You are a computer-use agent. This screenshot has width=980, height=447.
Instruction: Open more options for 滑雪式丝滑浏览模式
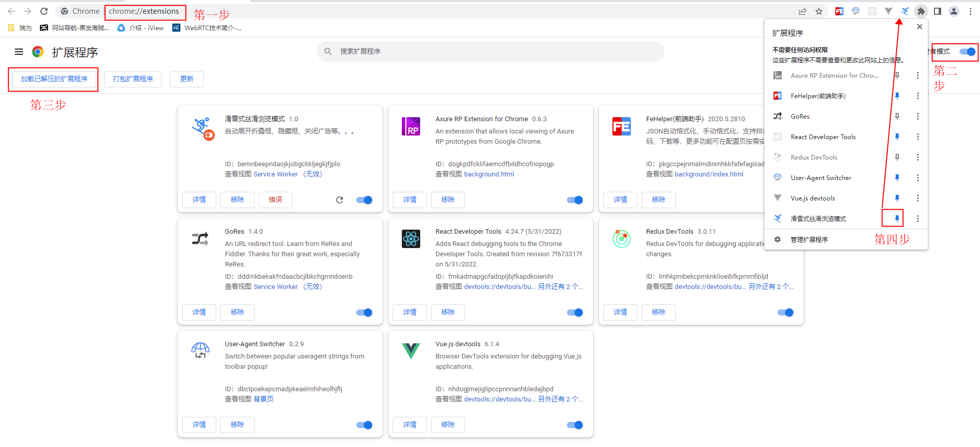click(918, 218)
